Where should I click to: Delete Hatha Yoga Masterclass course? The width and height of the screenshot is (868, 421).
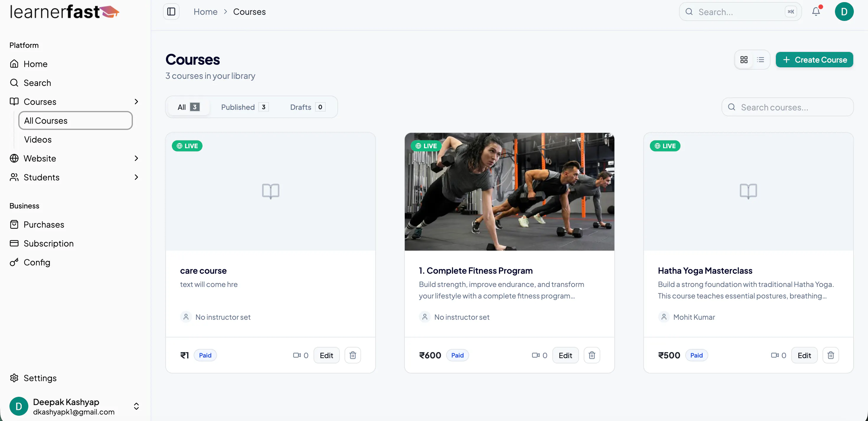pos(831,355)
